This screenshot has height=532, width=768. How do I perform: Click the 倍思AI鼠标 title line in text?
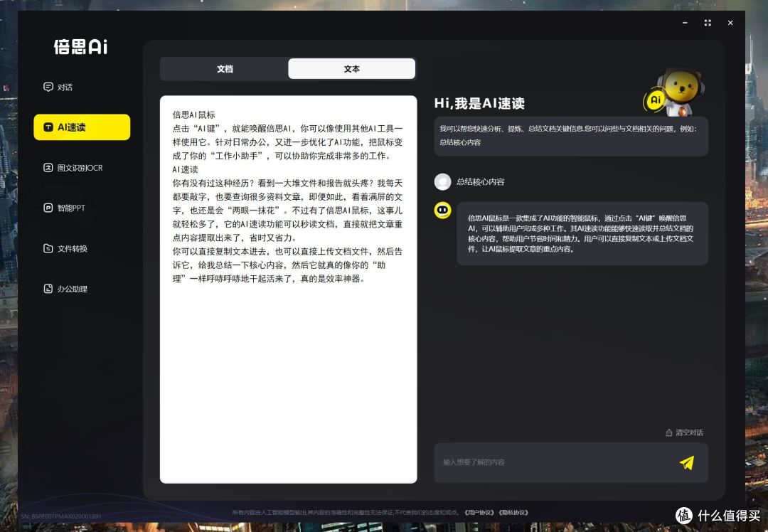[x=193, y=115]
